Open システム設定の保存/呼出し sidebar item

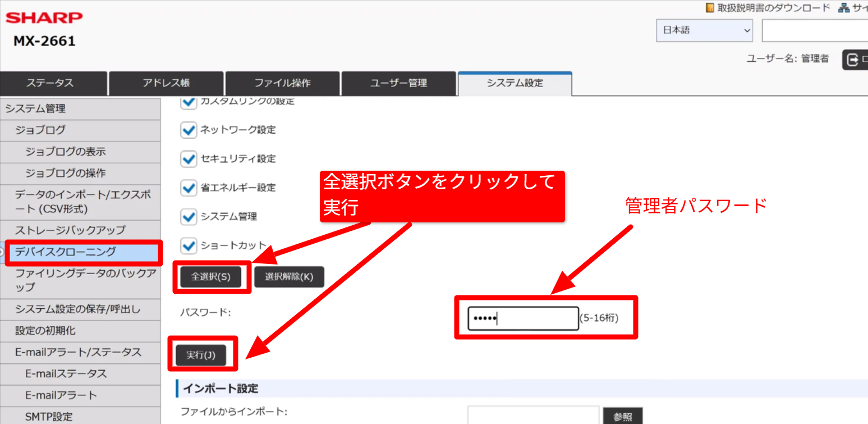pos(80,309)
